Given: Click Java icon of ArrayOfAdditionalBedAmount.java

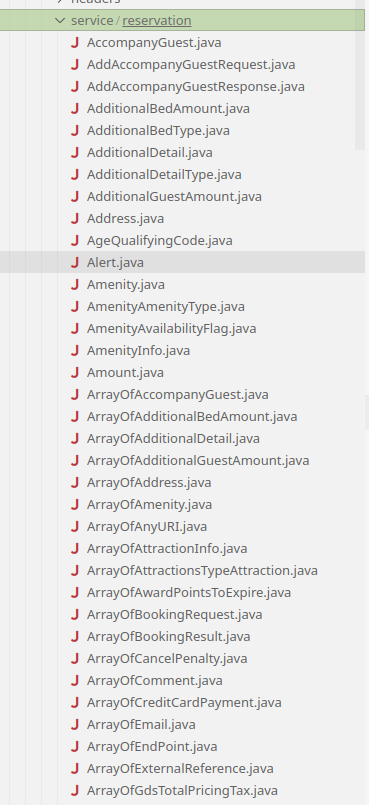Looking at the screenshot, I should point(75,417).
